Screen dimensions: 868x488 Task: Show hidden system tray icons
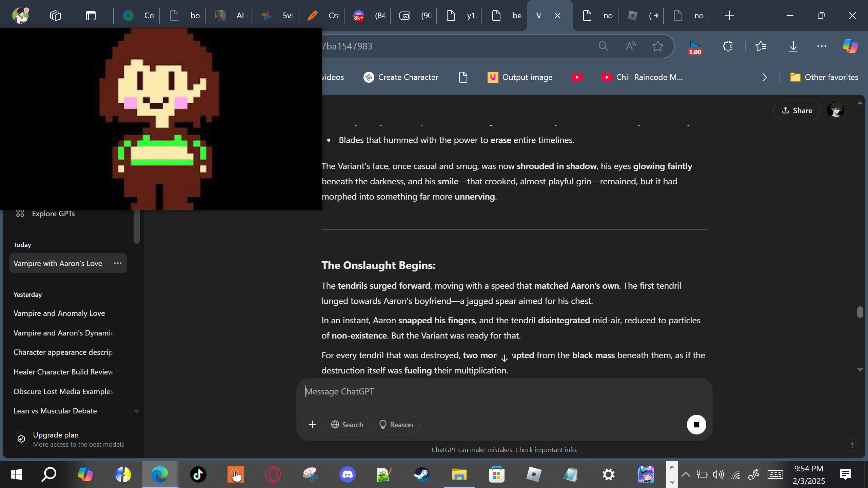click(x=686, y=474)
